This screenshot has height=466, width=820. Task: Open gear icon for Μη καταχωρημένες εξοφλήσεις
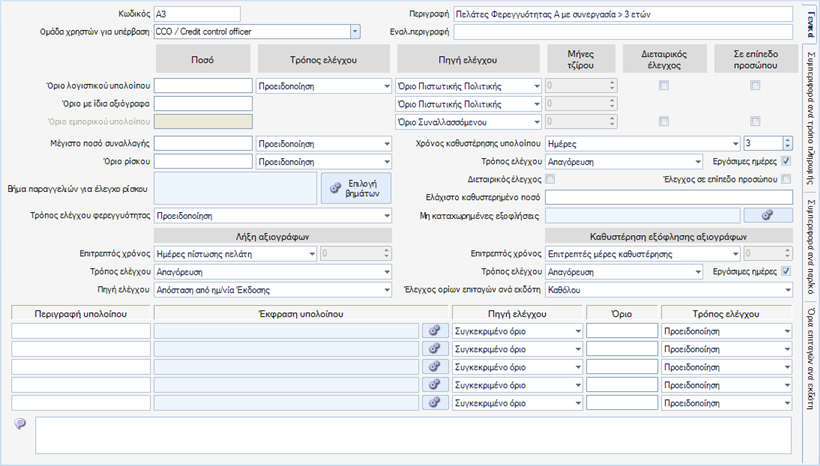pos(768,215)
